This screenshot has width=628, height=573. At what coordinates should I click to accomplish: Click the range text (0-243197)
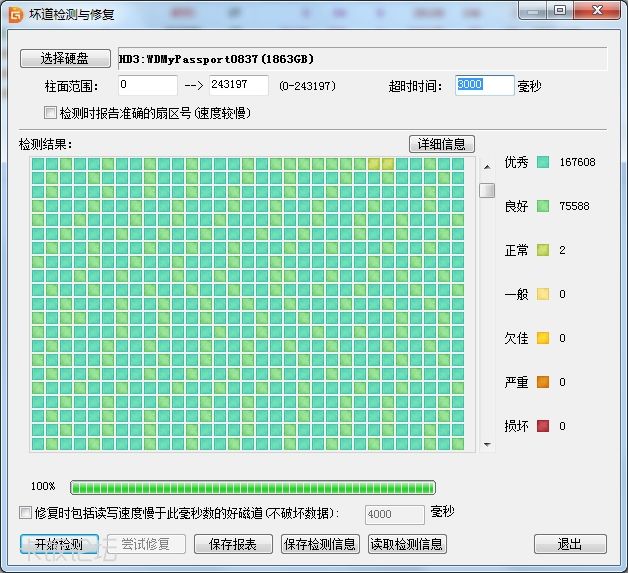(308, 86)
